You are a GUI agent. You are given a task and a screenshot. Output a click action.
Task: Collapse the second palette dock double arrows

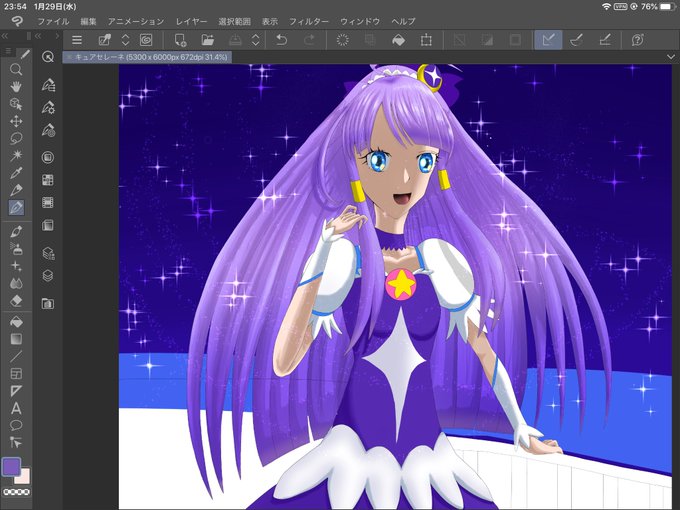pos(38,36)
